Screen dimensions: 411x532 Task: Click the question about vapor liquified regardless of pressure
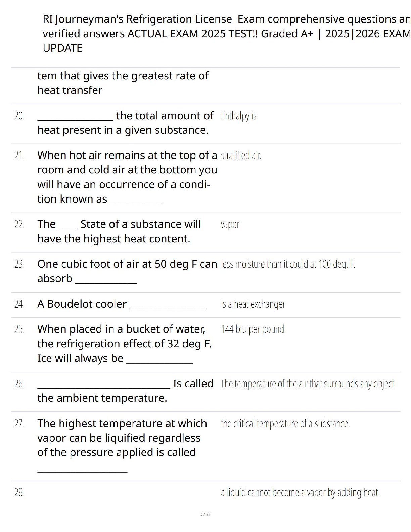point(122,438)
